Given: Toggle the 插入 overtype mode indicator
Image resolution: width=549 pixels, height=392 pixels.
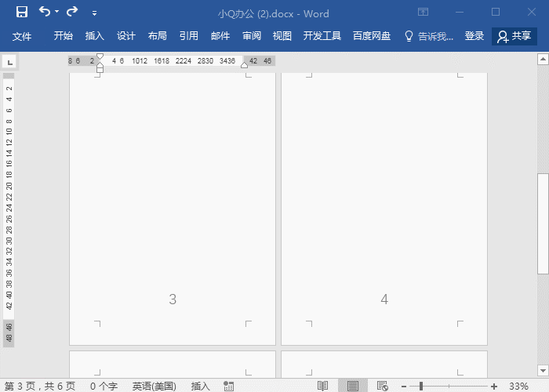Looking at the screenshot, I should pos(200,386).
